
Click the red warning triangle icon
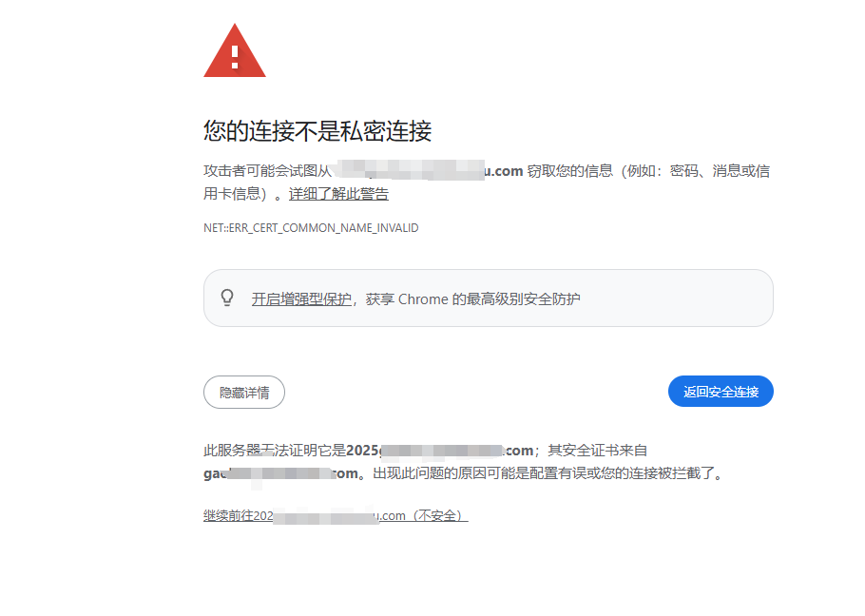coord(235,50)
